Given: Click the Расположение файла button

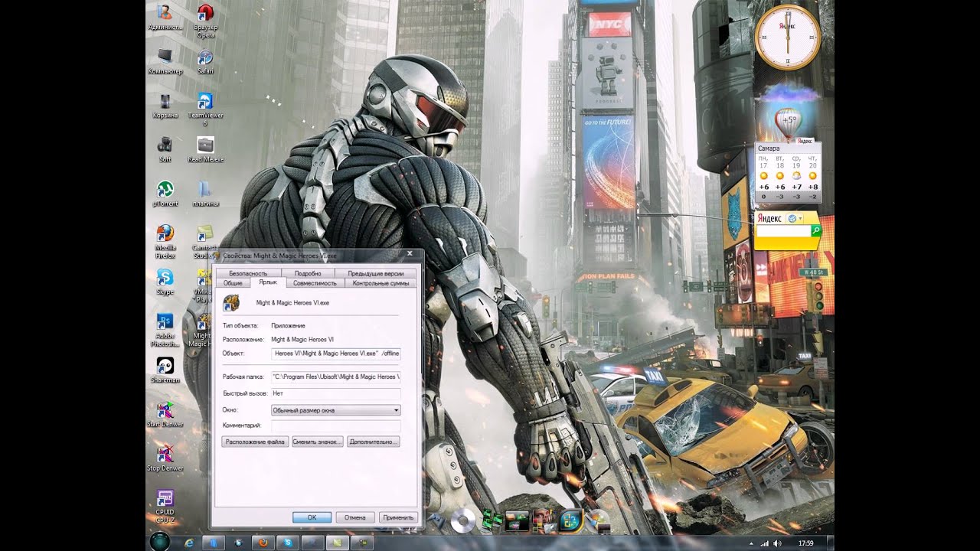Looking at the screenshot, I should click(255, 442).
